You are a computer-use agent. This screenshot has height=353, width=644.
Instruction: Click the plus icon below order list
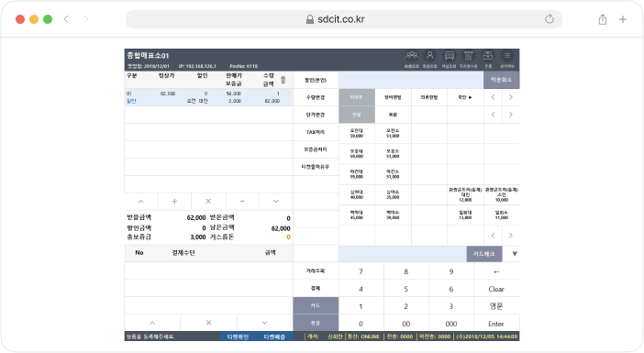174,201
